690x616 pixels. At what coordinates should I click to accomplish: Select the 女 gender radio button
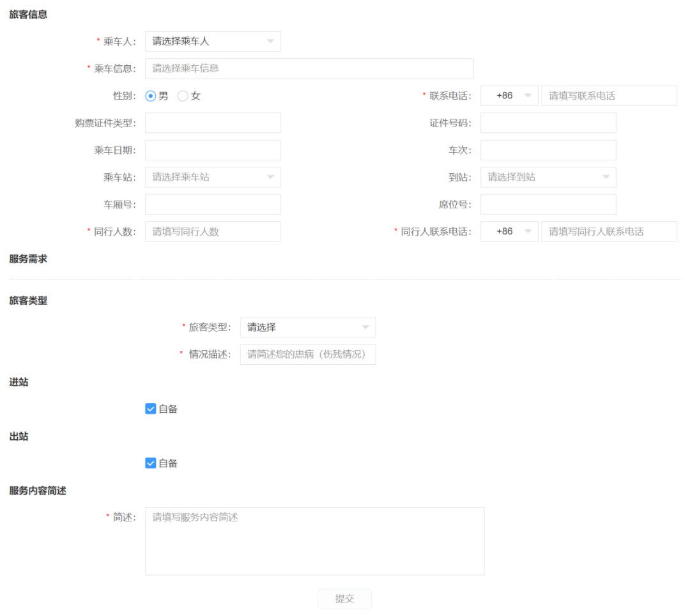point(183,96)
